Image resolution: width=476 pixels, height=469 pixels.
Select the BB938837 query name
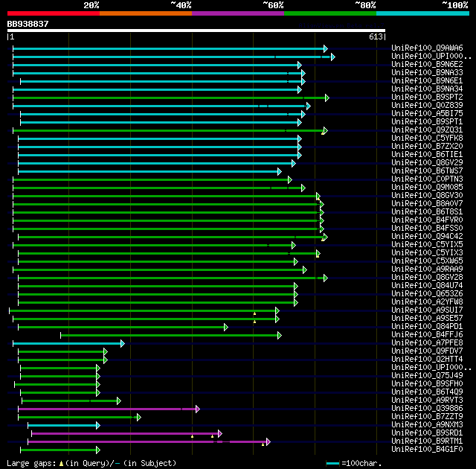point(28,24)
